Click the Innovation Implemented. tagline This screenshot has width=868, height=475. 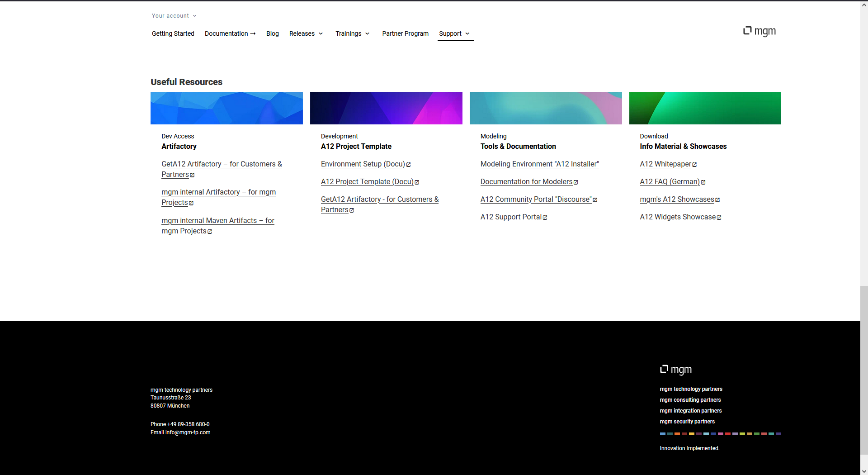click(689, 448)
